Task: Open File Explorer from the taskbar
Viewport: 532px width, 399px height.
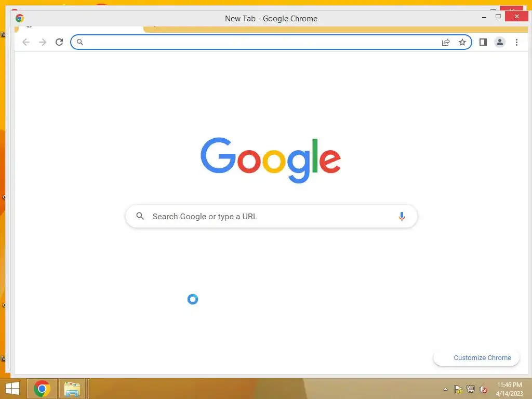Action: point(72,389)
